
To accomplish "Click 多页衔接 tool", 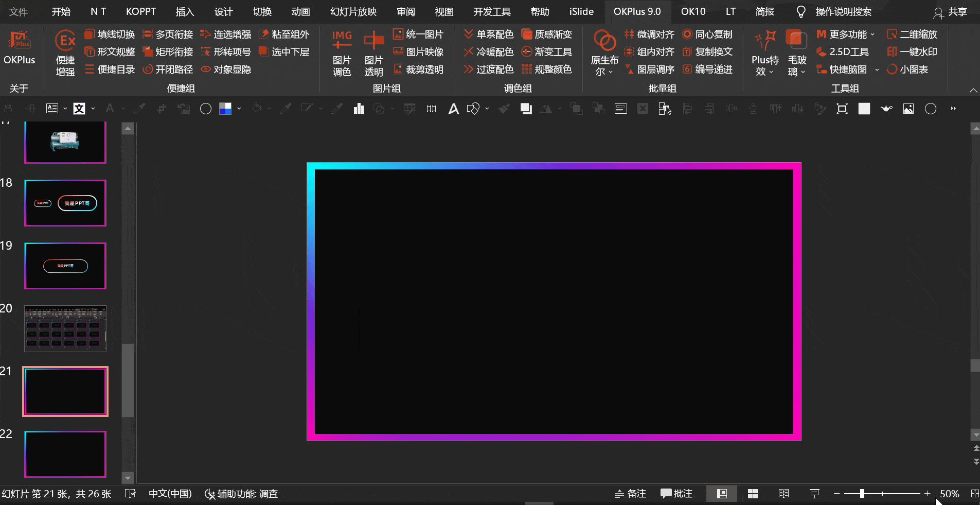I will tap(168, 34).
